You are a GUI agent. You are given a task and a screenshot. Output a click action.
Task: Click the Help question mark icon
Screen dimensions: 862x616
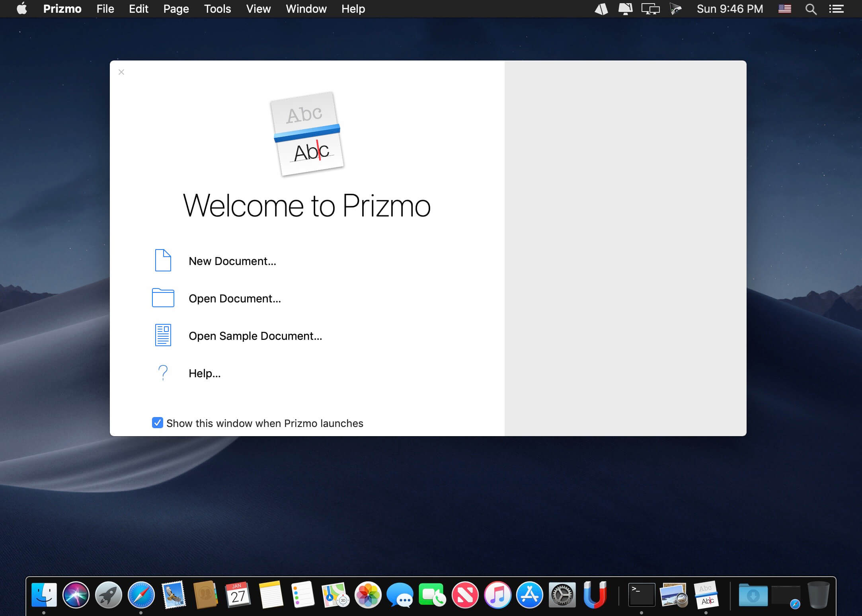(x=163, y=373)
